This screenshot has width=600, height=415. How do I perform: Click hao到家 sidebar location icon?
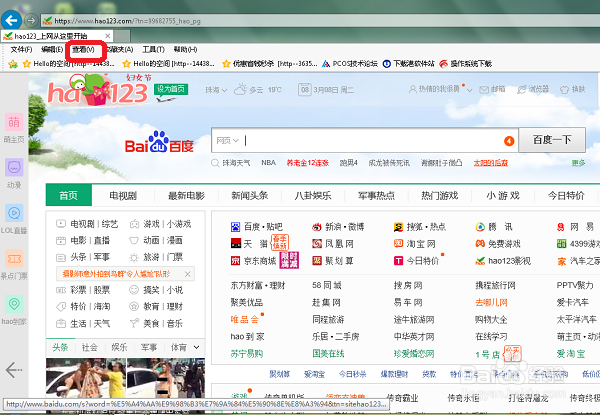(14, 304)
